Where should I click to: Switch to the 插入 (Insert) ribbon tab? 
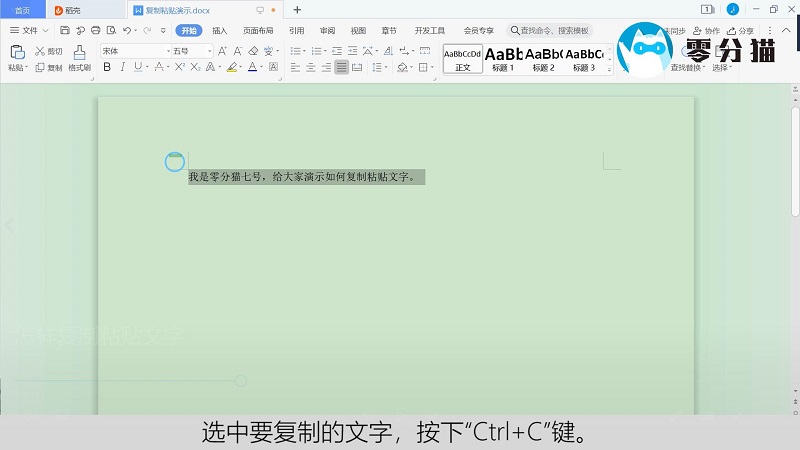tap(220, 31)
